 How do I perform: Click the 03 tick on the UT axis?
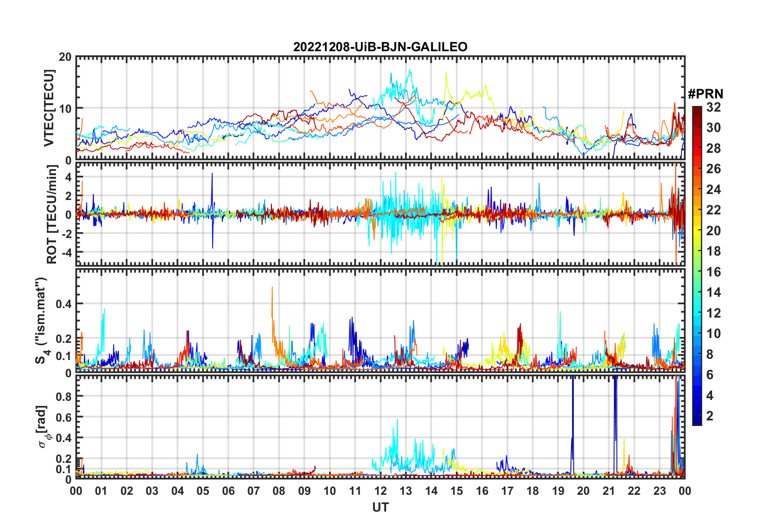[x=152, y=491]
